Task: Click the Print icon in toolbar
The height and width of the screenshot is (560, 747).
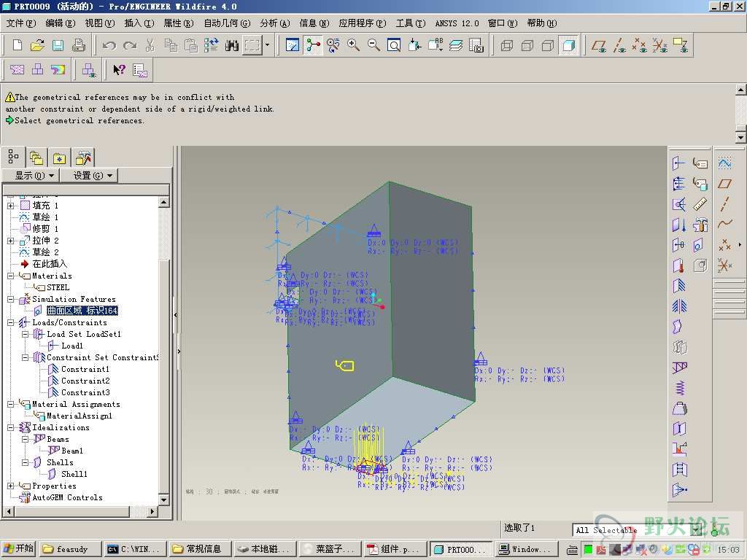Action: 78,45
